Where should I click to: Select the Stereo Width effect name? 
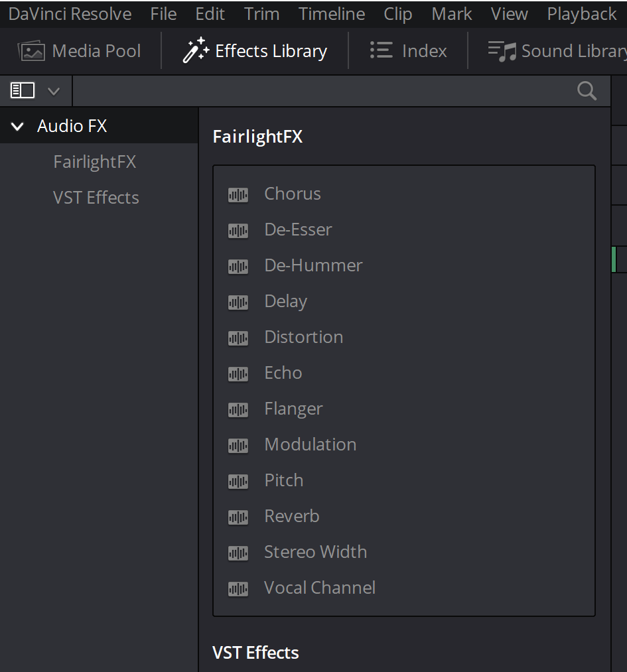tap(315, 551)
